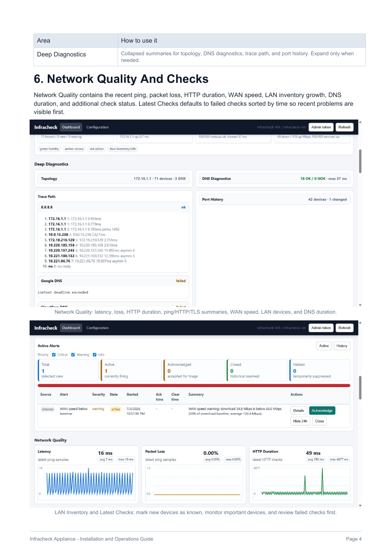The height and width of the screenshot is (554, 392).
Task: Click the 'active' state badge
Action: tap(116, 409)
